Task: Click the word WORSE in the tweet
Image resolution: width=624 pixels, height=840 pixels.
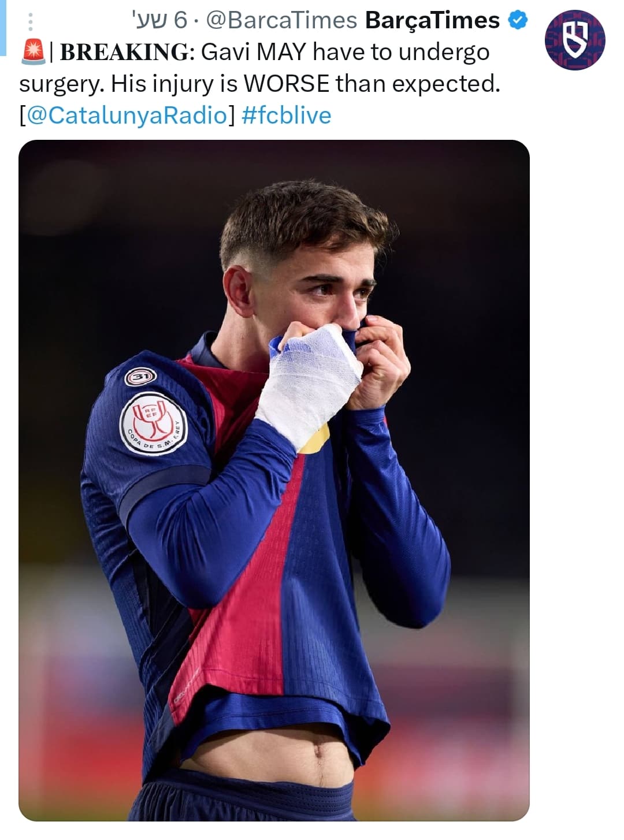Action: tap(287, 84)
